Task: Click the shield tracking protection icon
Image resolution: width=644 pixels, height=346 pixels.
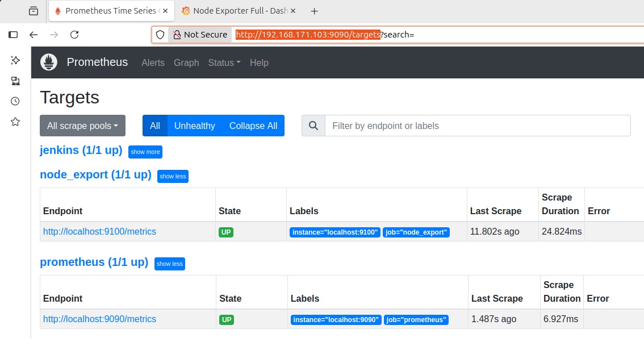Action: click(x=160, y=35)
